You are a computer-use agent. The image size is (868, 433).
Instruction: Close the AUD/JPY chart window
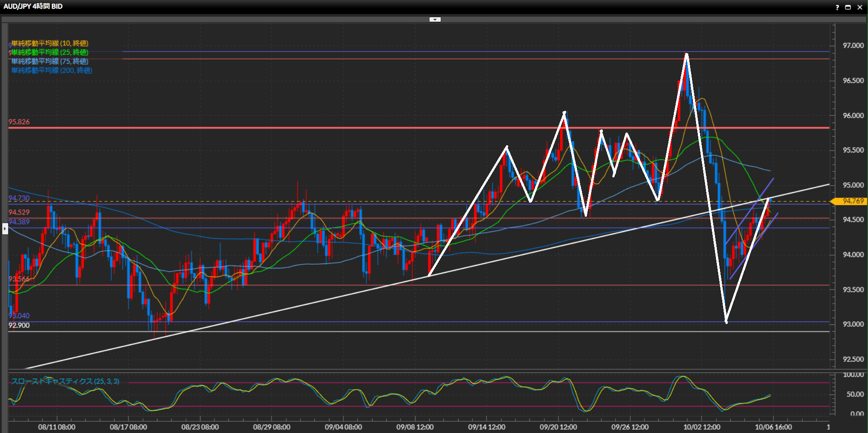coord(860,7)
